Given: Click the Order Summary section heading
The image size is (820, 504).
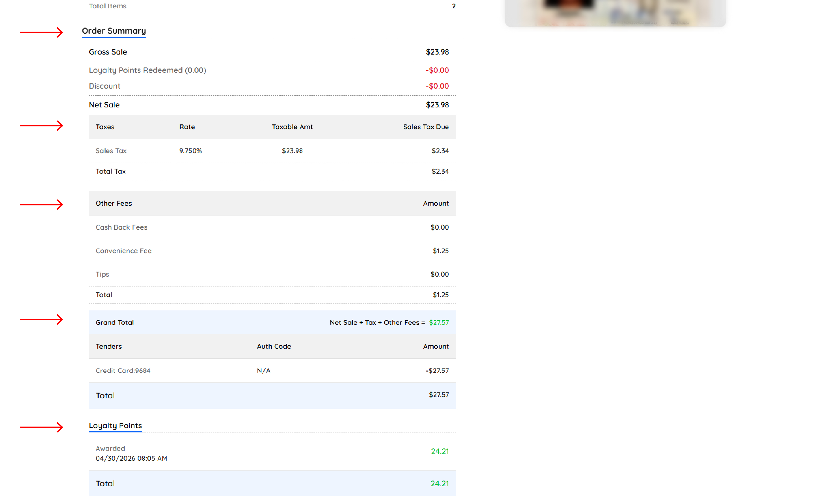Looking at the screenshot, I should 114,31.
